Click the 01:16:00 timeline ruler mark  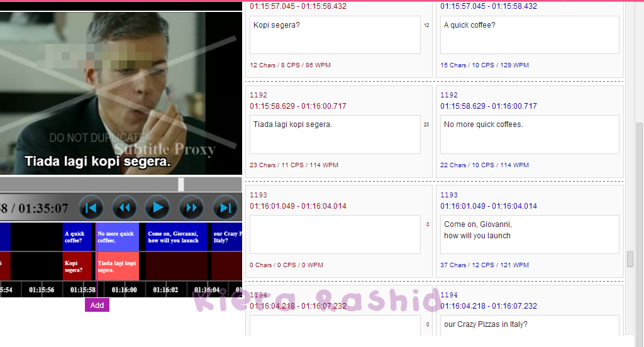[x=124, y=290]
